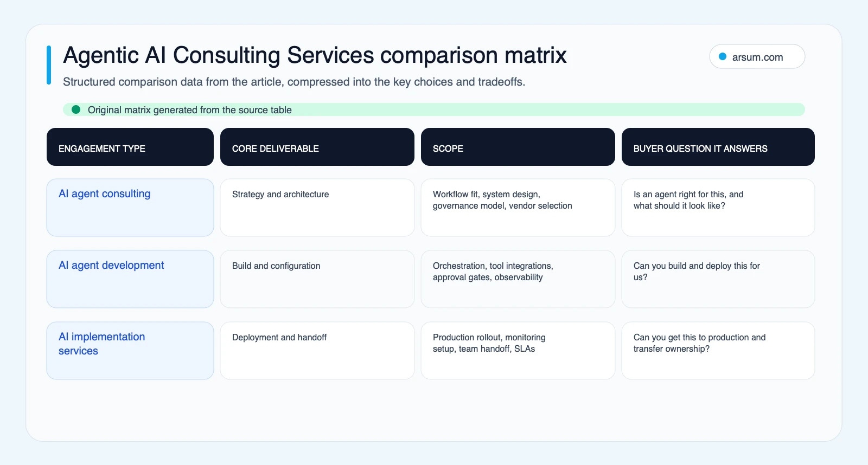This screenshot has height=465, width=868.
Task: Select the ENGAGEMENT TYPE column header
Action: coord(130,147)
